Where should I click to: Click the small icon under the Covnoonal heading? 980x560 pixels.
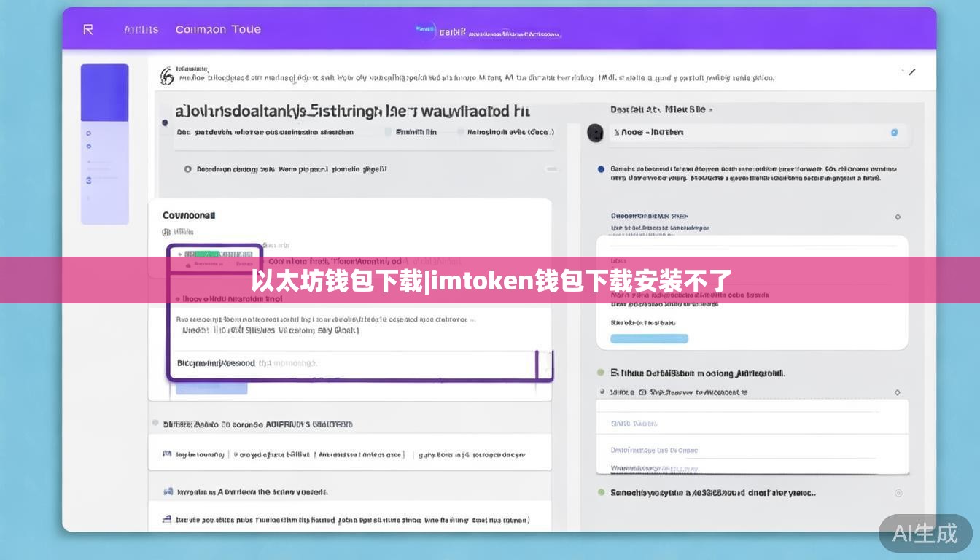(166, 232)
